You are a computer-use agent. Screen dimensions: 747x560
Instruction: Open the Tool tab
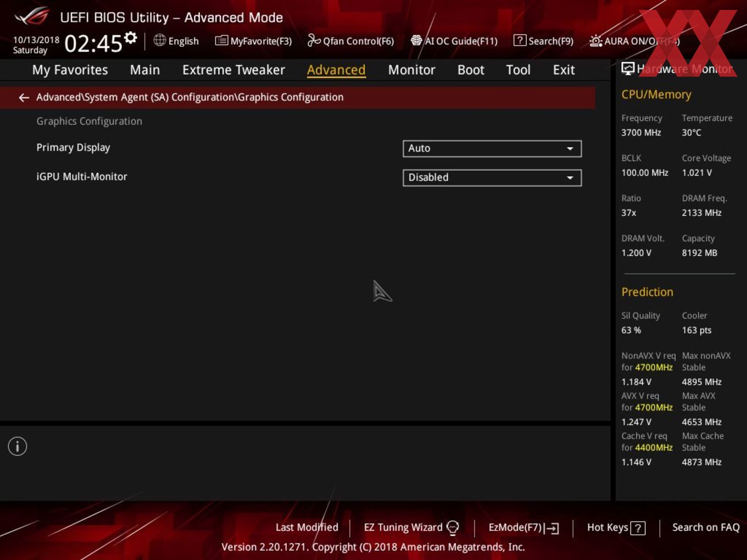tap(518, 70)
